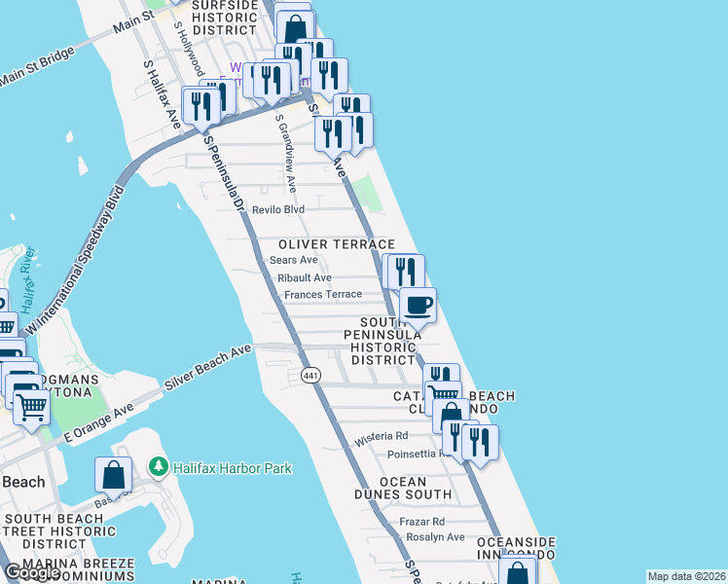Open the shopping bag marker below Oceanside Inn Condo

coord(518,570)
